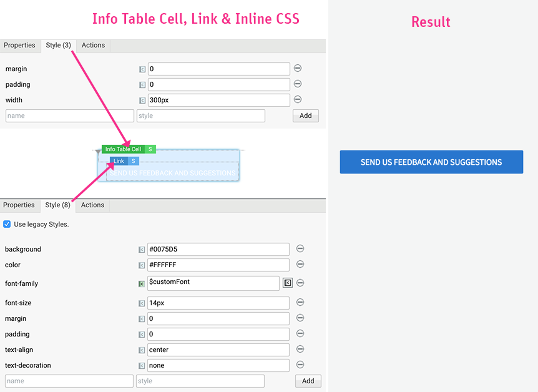Click the bottom panel name input field
The width and height of the screenshot is (538, 392).
click(69, 381)
